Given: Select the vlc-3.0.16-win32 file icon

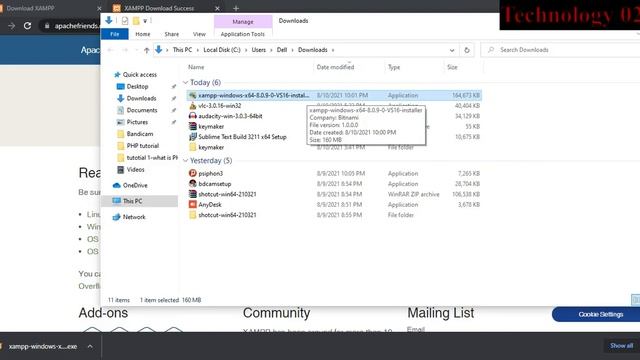Looking at the screenshot, I should point(193,106).
